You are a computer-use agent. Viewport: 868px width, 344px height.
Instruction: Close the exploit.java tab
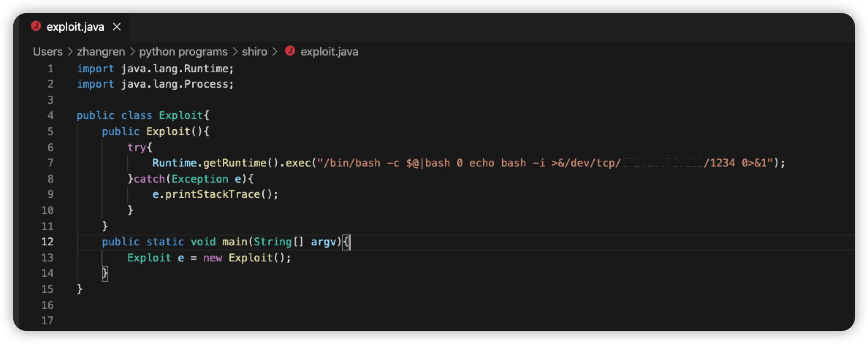(117, 27)
